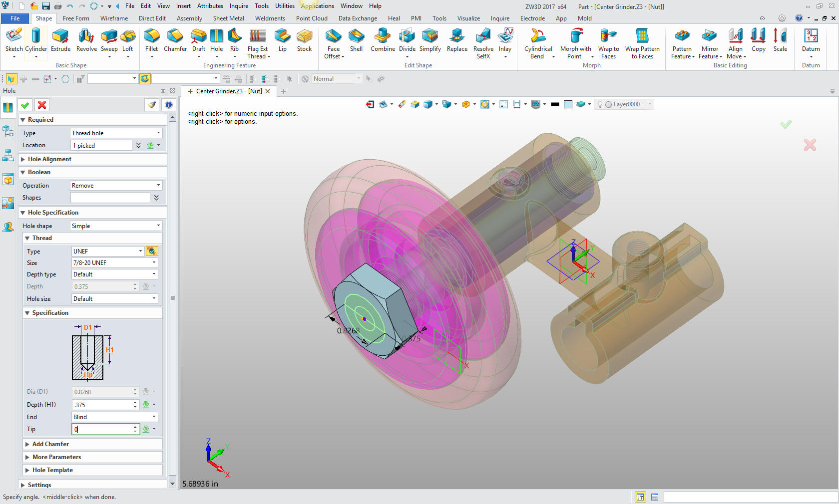Open the thread Type dropdown showing UNEF

tap(108, 251)
